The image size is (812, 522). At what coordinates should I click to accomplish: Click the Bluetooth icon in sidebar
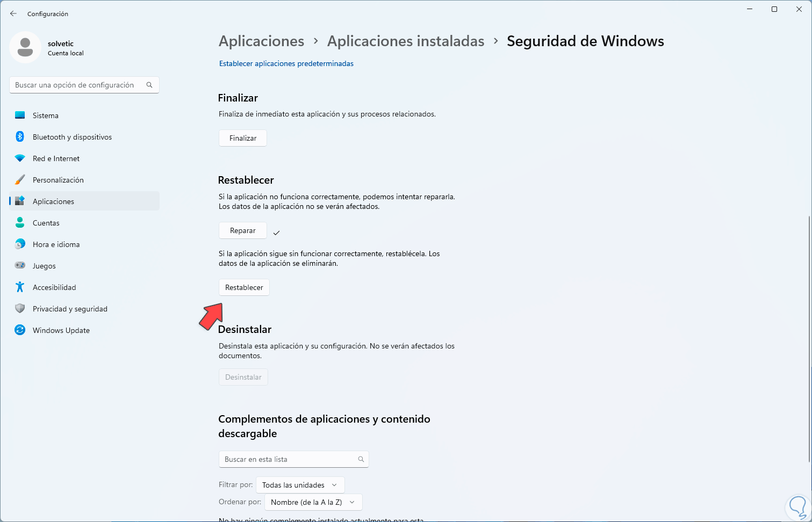20,137
